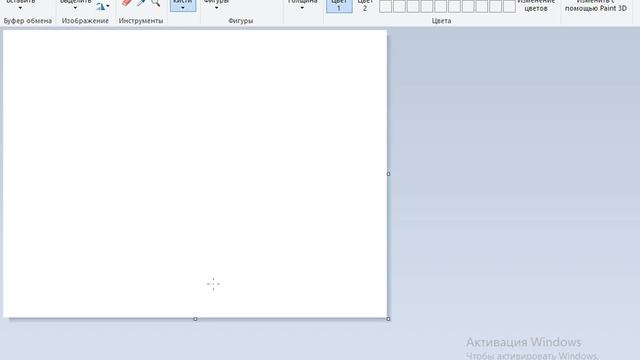Click the canvas right-edge resize handle
The image size is (640, 360).
coord(388,174)
